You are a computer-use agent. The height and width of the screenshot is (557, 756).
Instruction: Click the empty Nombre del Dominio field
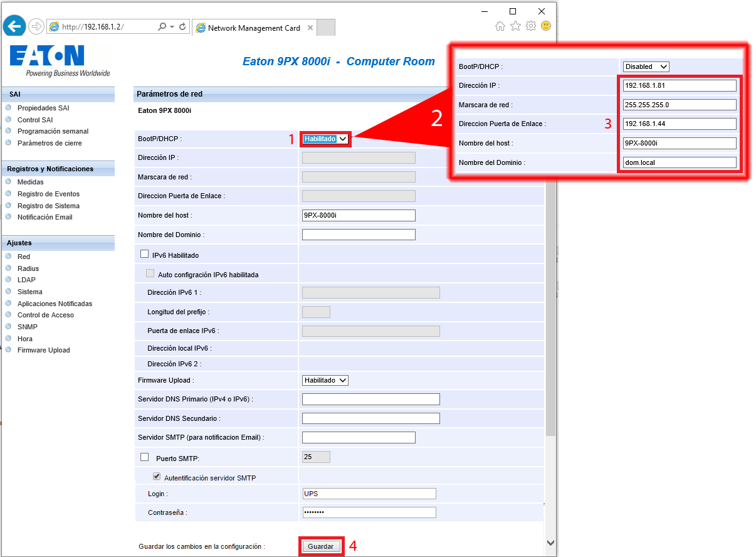click(x=359, y=235)
